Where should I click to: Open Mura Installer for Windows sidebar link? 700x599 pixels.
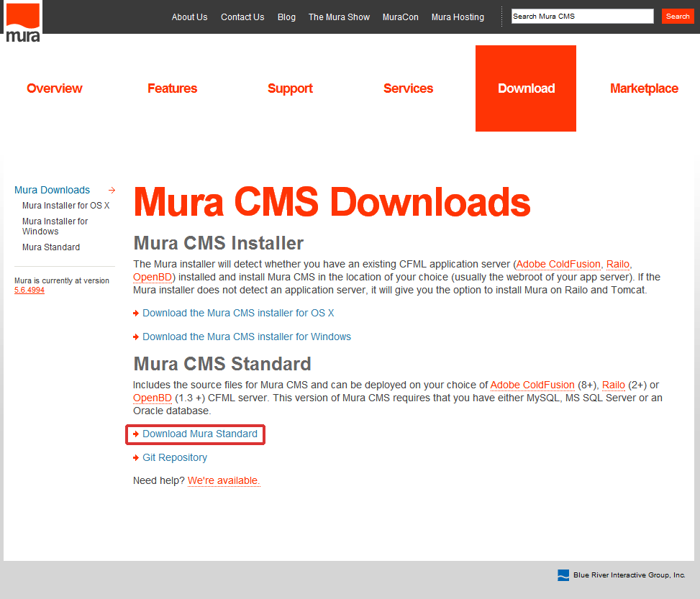(x=55, y=227)
